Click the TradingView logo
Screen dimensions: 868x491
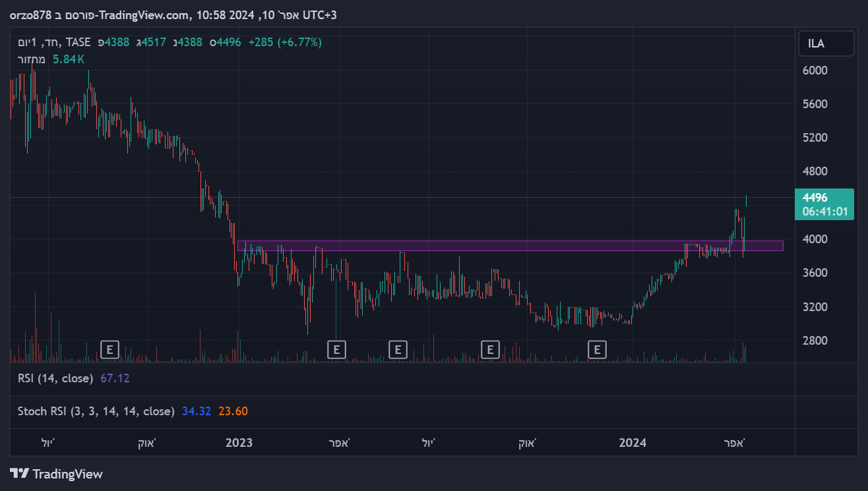tap(57, 473)
